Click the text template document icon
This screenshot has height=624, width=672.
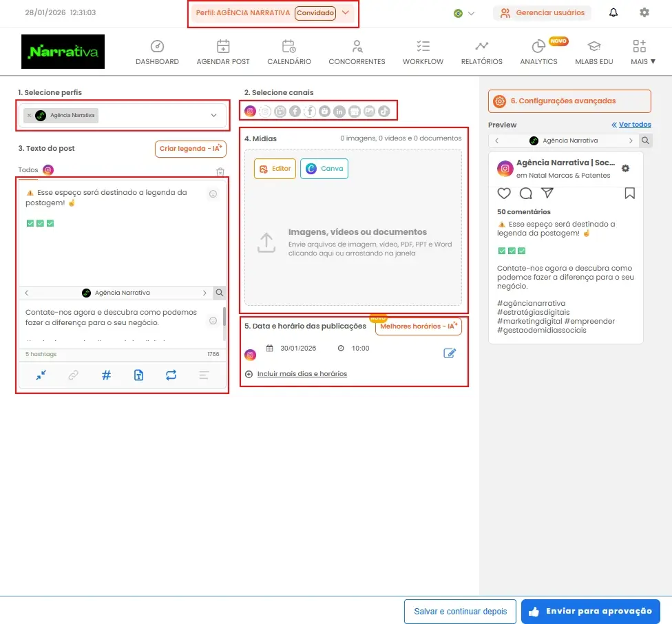(x=139, y=375)
